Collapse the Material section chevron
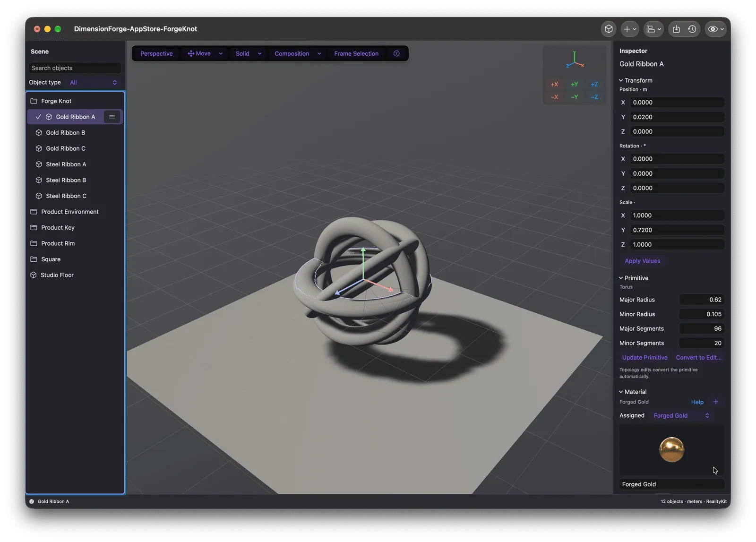Image resolution: width=756 pixels, height=542 pixels. (x=621, y=392)
